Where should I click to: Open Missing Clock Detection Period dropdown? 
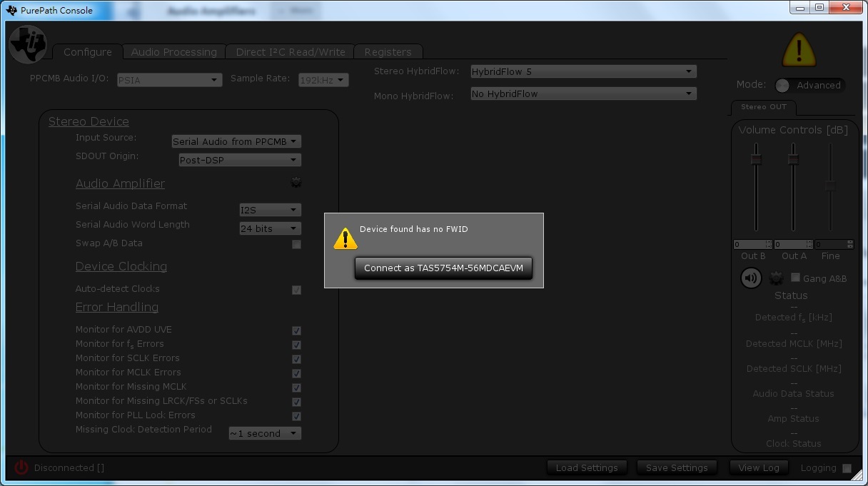pos(265,433)
